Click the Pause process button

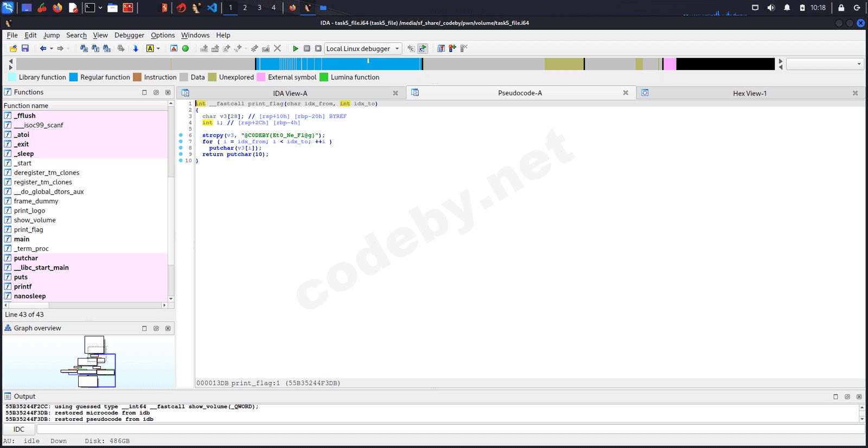pyautogui.click(x=307, y=48)
